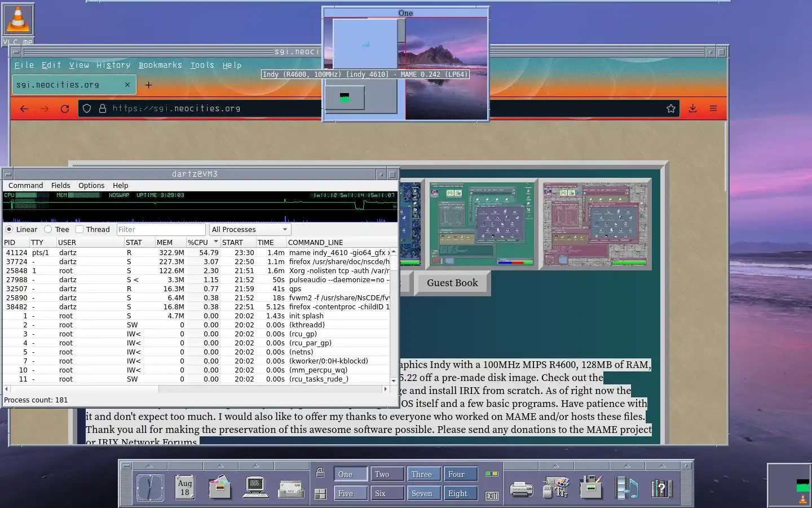Open the Aug 18 calendar icon
This screenshot has height=508, width=812.
(185, 487)
